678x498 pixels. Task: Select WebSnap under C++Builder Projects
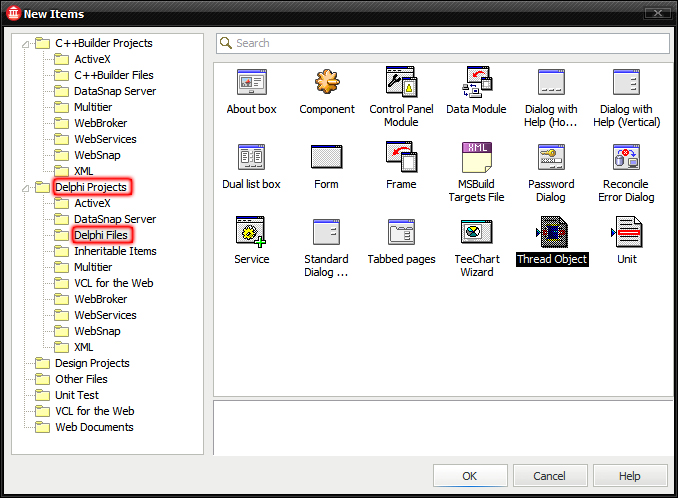[97, 155]
